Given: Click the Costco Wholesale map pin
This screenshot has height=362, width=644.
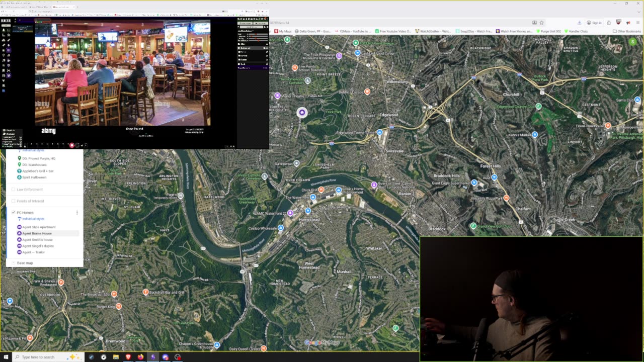Looking at the screenshot, I should click(281, 228).
